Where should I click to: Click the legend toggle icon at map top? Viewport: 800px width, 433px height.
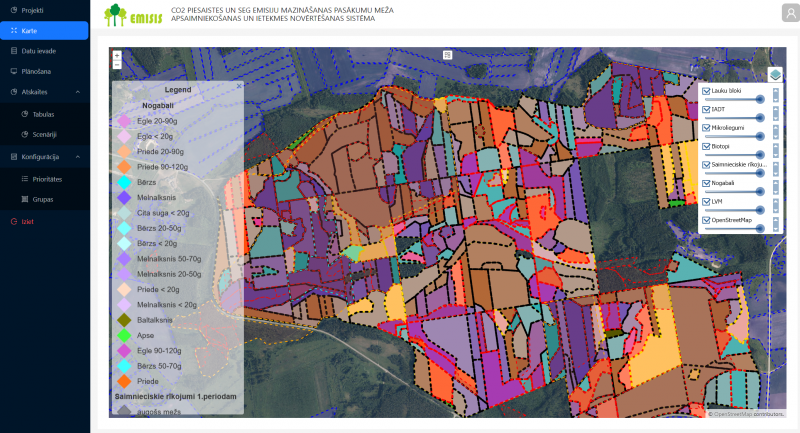coord(448,54)
